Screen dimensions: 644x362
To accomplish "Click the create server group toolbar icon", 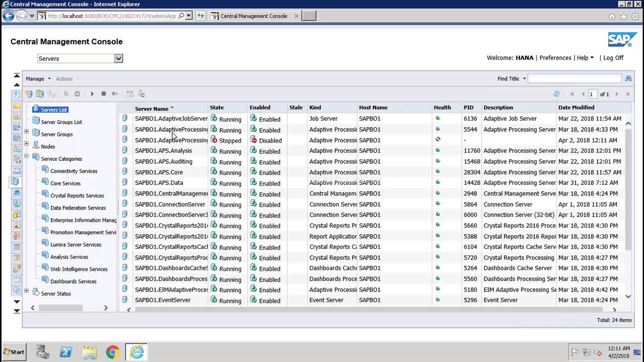I will pyautogui.click(x=40, y=94).
